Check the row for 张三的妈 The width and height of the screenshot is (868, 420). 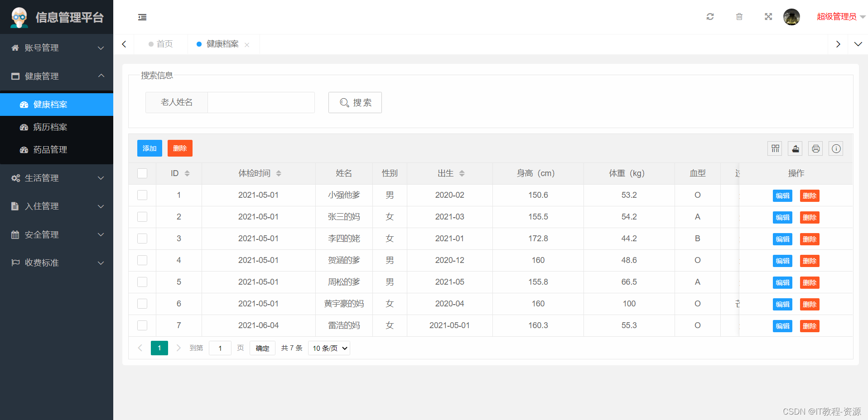142,217
